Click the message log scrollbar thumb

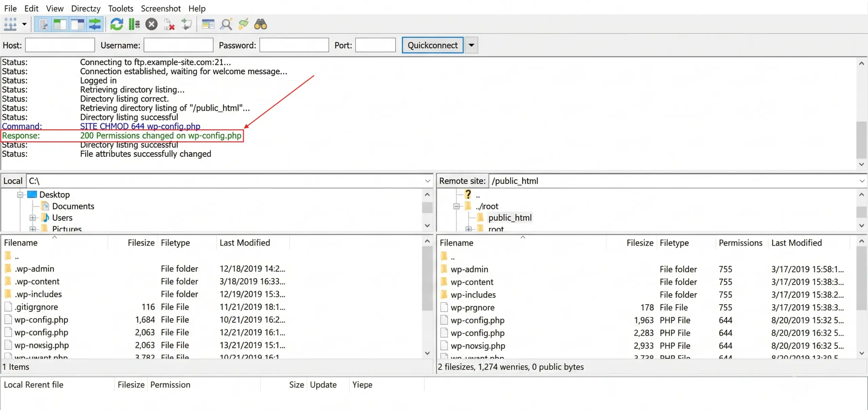click(x=862, y=140)
